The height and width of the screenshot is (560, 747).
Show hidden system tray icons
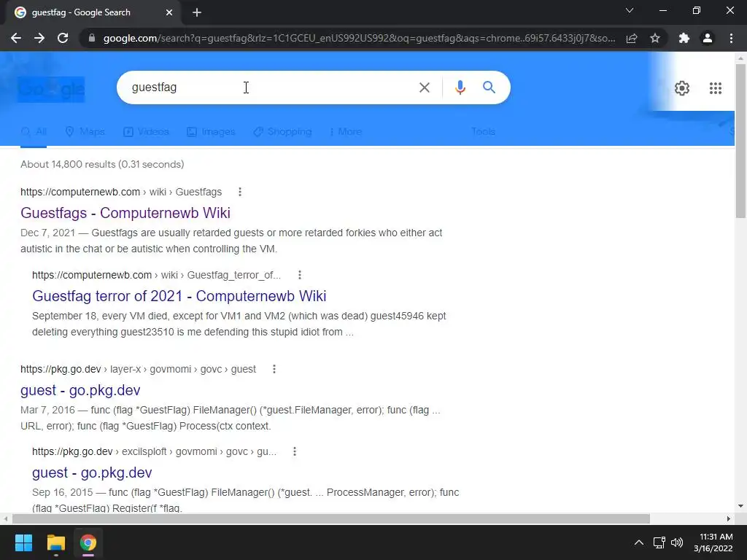coord(639,542)
